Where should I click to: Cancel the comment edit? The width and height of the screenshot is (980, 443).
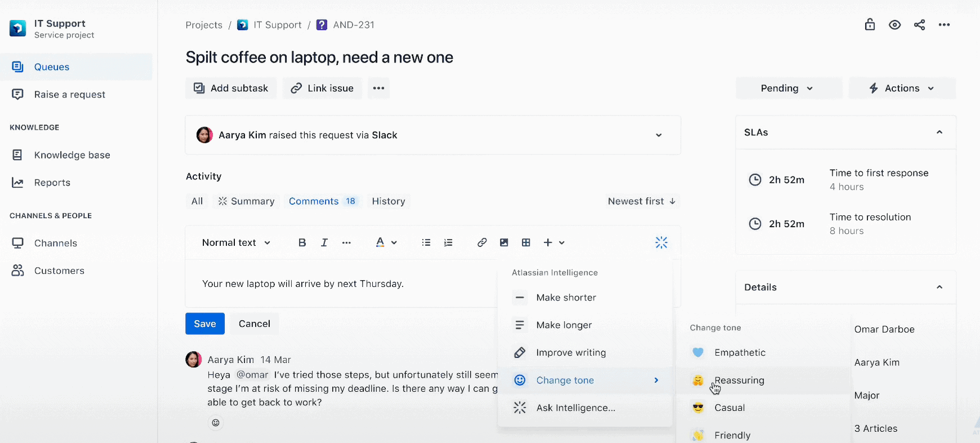(255, 324)
